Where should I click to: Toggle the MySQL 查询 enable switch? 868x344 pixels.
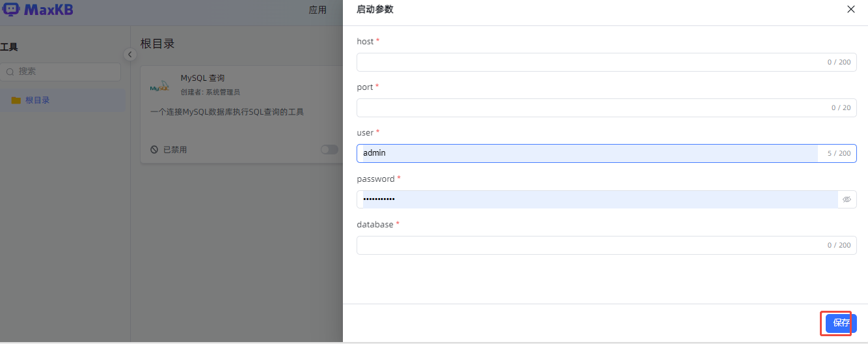coord(330,150)
